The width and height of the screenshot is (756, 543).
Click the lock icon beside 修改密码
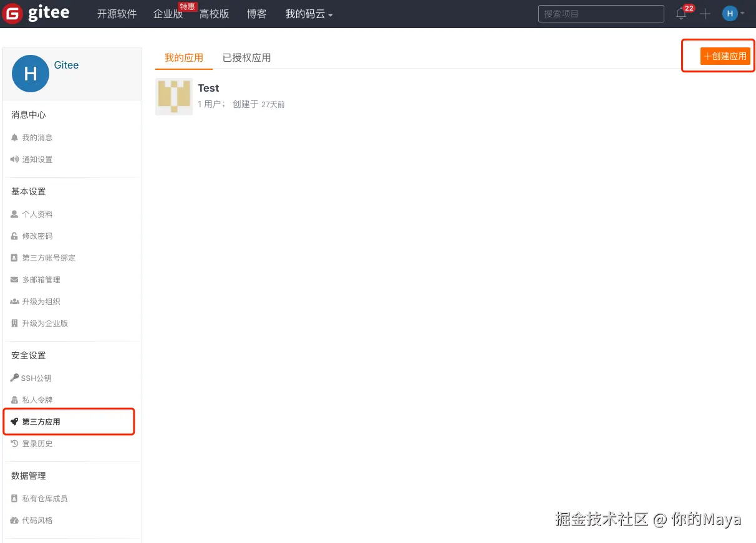click(14, 236)
